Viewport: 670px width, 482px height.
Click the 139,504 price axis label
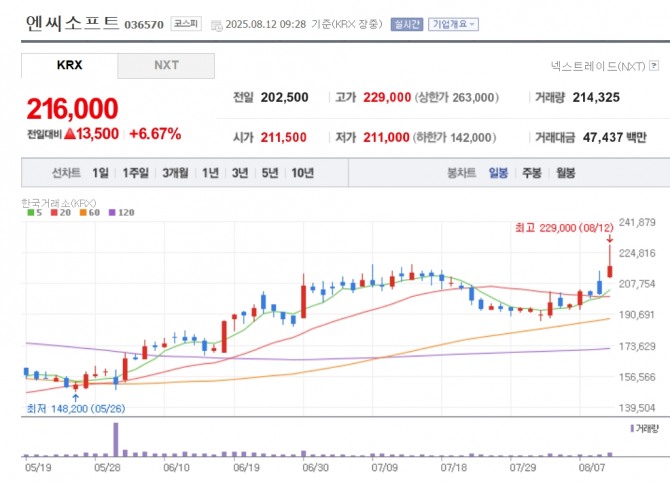tap(637, 408)
